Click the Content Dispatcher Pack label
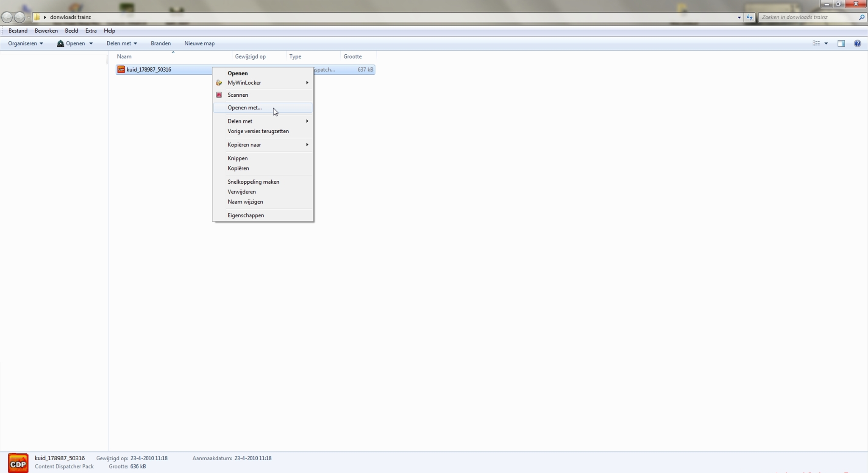Screen dimensions: 868x473 (64, 467)
